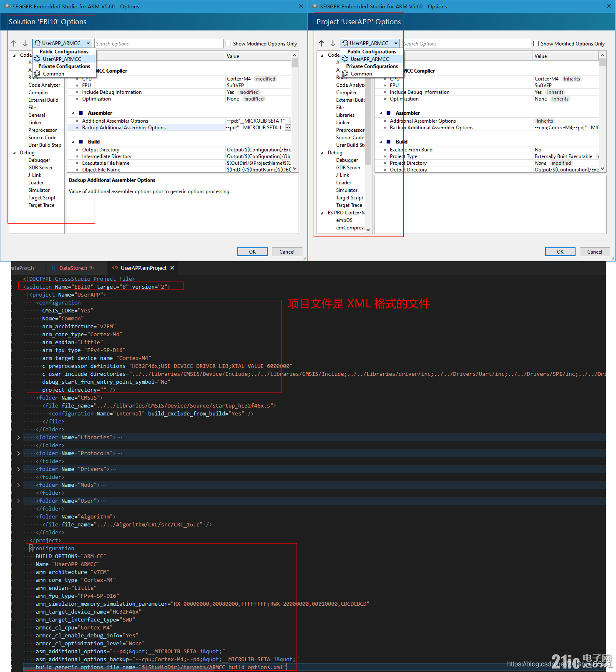
Task: Expand folded Drivers folder in XML editor
Action: pos(18,469)
